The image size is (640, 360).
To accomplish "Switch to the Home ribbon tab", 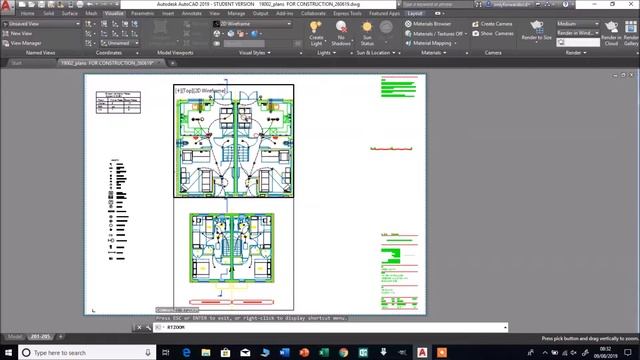I will (27, 13).
